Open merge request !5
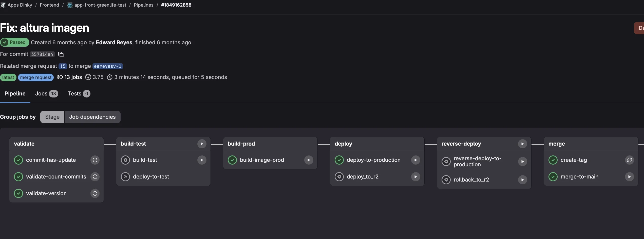This screenshot has height=239, width=644. click(63, 66)
